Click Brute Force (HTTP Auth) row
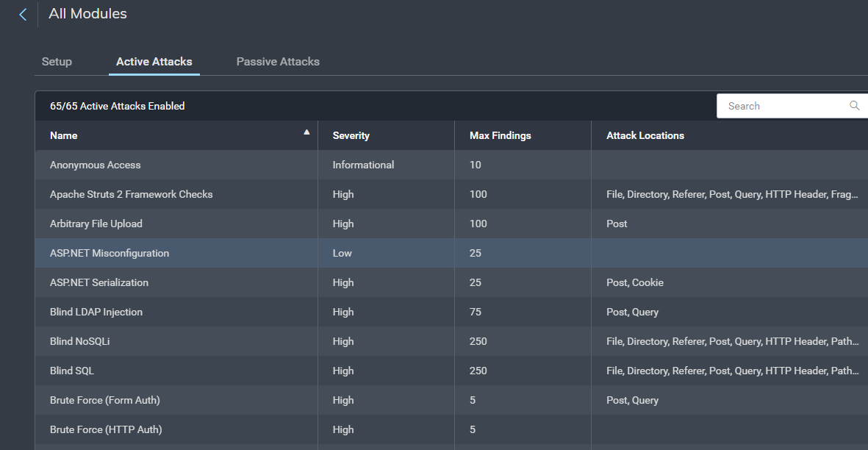The height and width of the screenshot is (450, 868). 106,429
